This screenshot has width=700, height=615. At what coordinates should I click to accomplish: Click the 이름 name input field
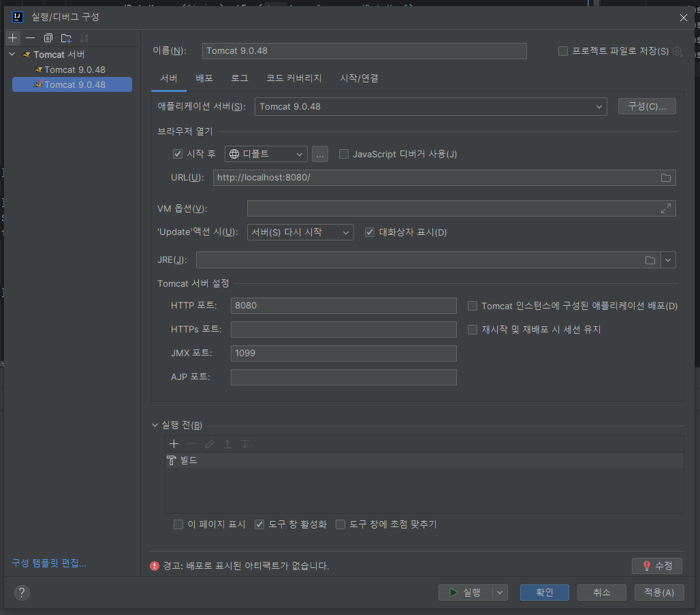(x=364, y=51)
